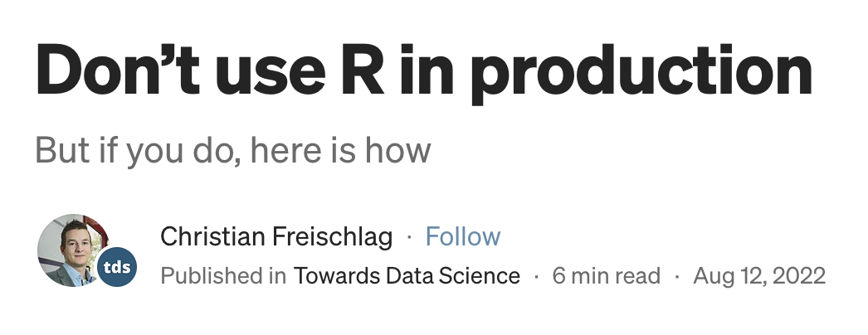Open Christian Freischlag's author profile name

pyautogui.click(x=276, y=237)
